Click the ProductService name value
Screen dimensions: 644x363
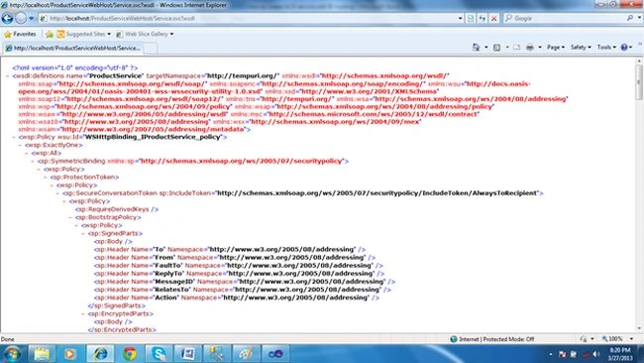[115, 76]
